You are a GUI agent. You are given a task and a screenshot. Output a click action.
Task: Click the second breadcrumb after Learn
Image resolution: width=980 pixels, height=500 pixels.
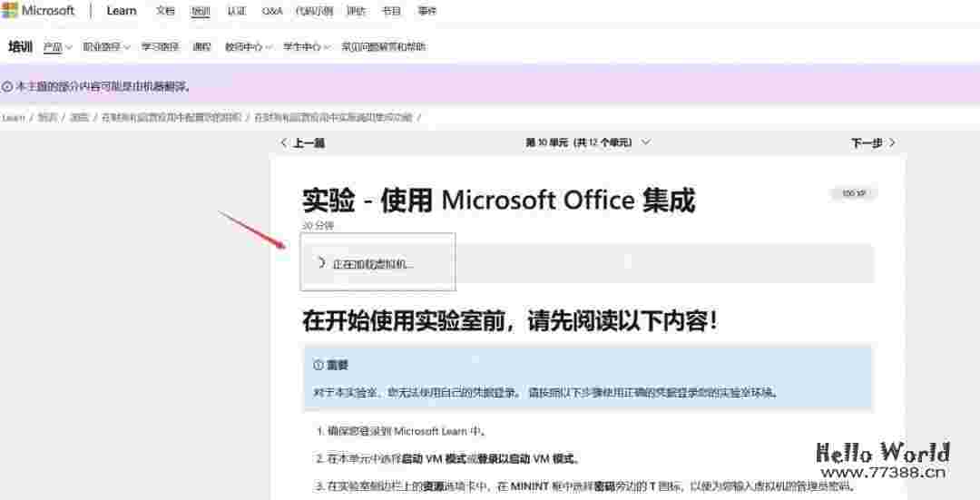pos(47,117)
